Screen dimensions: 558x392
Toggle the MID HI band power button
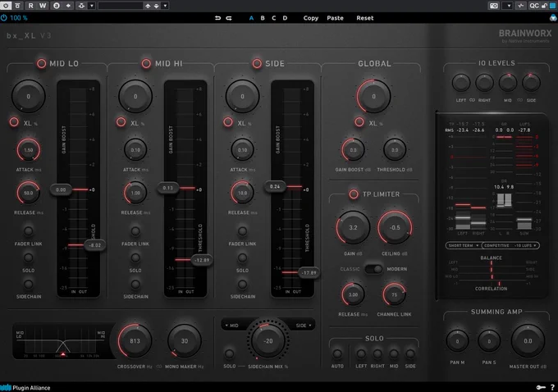[146, 63]
